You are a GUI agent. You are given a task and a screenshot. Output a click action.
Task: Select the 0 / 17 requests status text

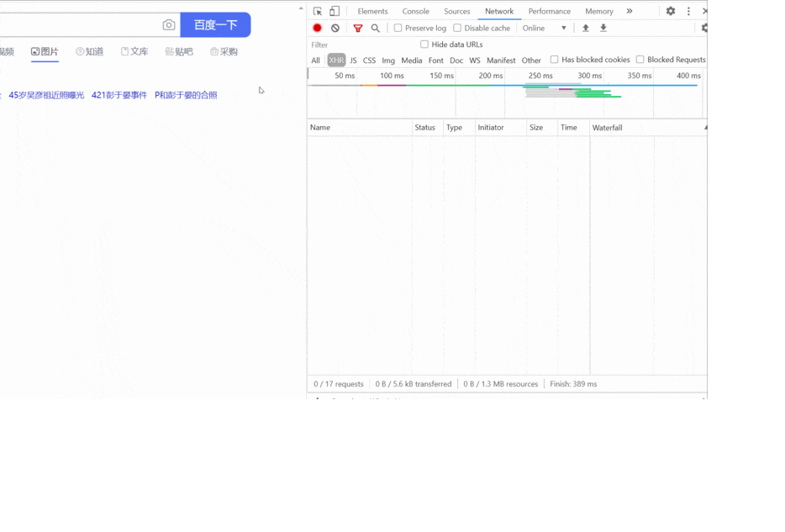point(339,384)
